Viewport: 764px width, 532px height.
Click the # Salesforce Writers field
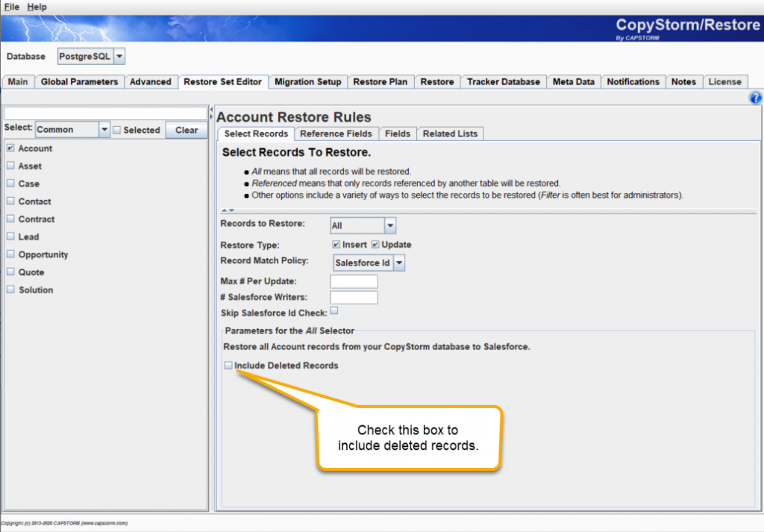click(x=354, y=297)
